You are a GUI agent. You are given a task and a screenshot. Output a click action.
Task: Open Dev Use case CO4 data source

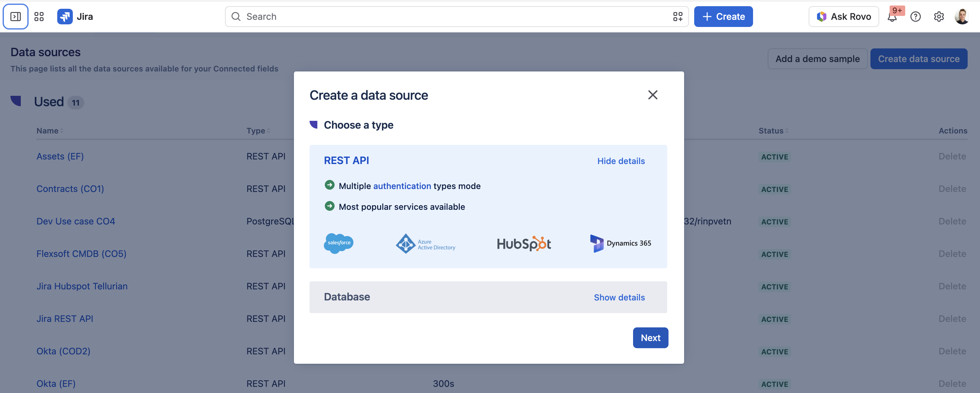point(76,221)
